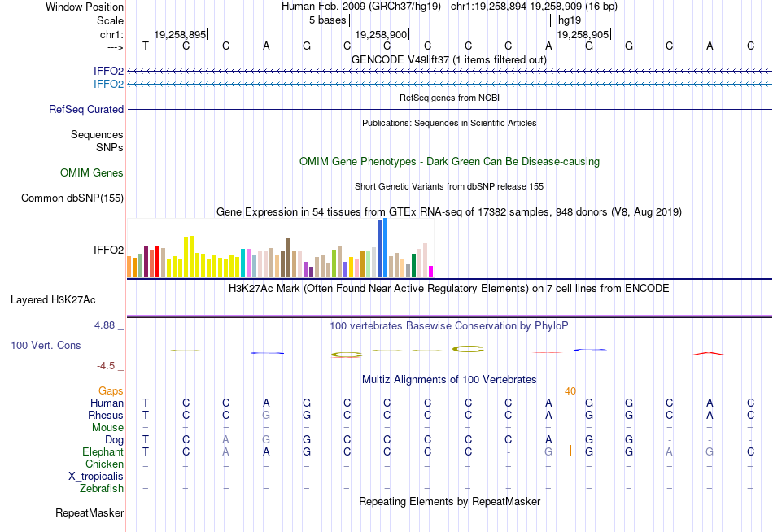The height and width of the screenshot is (532, 773).
Task: Open the 100 Vert. Cons track label
Action: 46,345
